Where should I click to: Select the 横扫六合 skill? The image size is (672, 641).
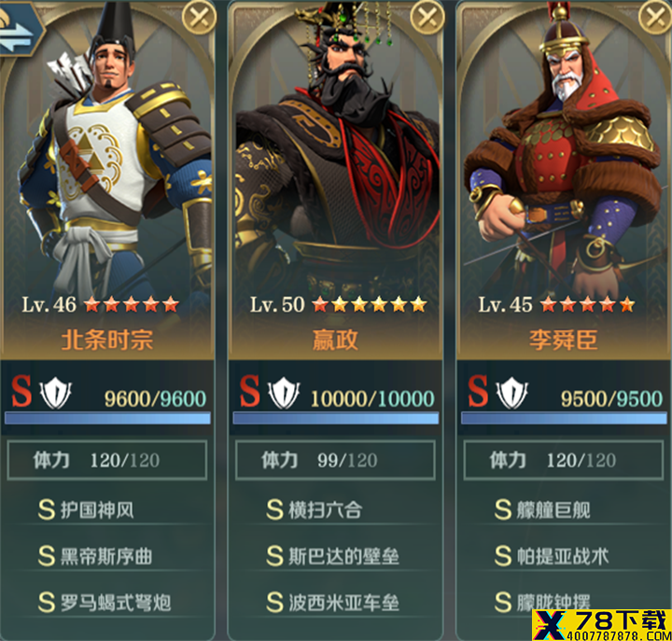tap(315, 509)
